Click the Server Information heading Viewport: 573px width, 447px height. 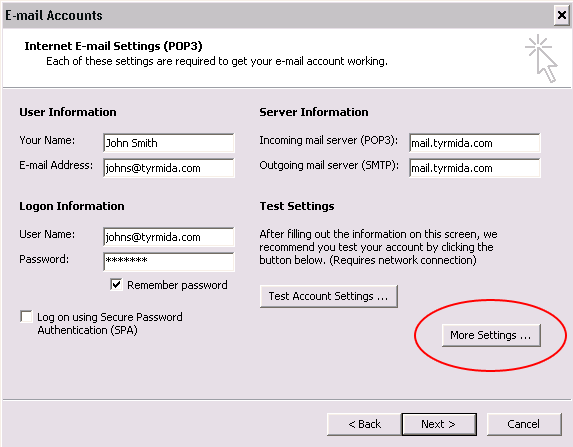tap(314, 112)
